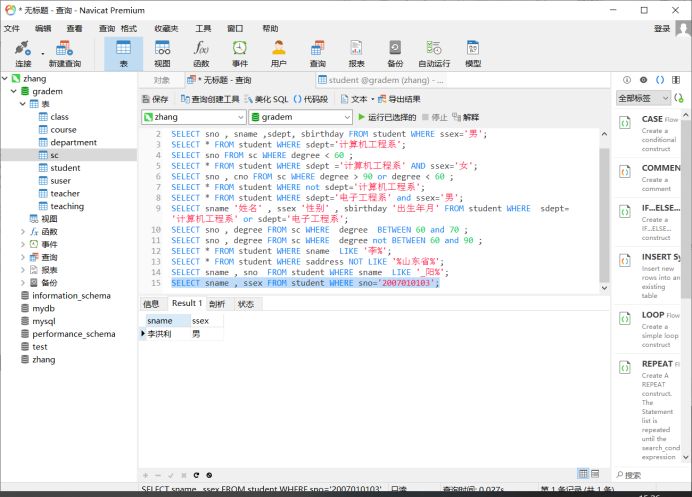Switch to the 对象 objects tab
The image size is (692, 497).
coord(162,80)
